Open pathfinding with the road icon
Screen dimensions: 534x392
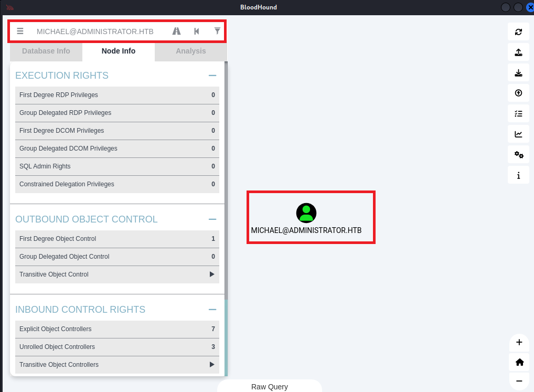[x=177, y=31]
